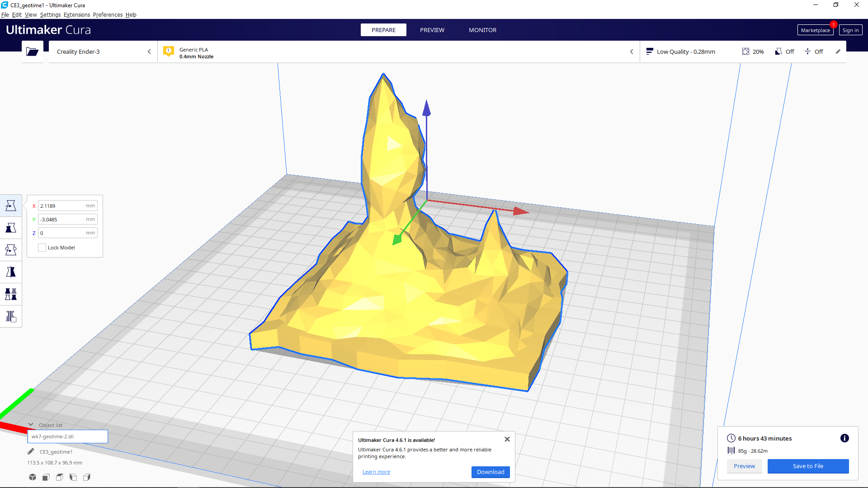
Task: Select wk7-geotime-2.stl in object list
Action: click(x=67, y=436)
